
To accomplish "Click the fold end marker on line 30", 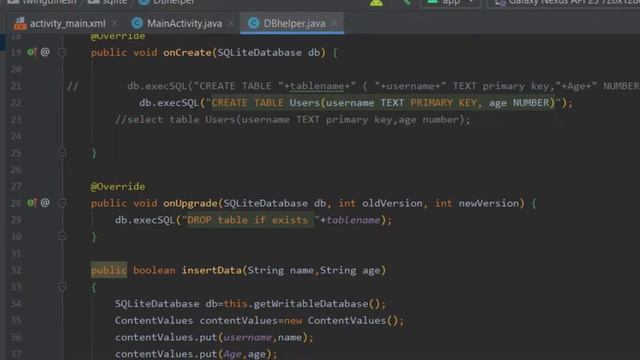I will tap(62, 236).
